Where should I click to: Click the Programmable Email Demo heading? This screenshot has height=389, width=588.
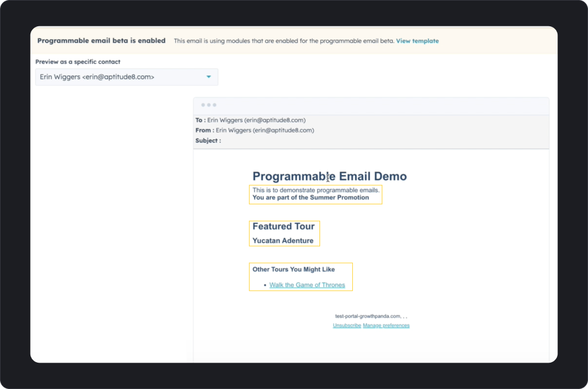pyautogui.click(x=329, y=176)
